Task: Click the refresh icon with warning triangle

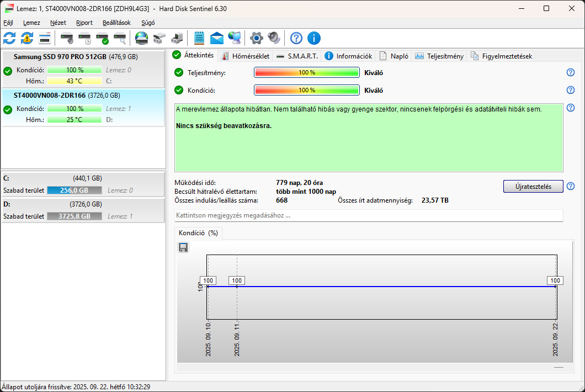Action: (27, 38)
